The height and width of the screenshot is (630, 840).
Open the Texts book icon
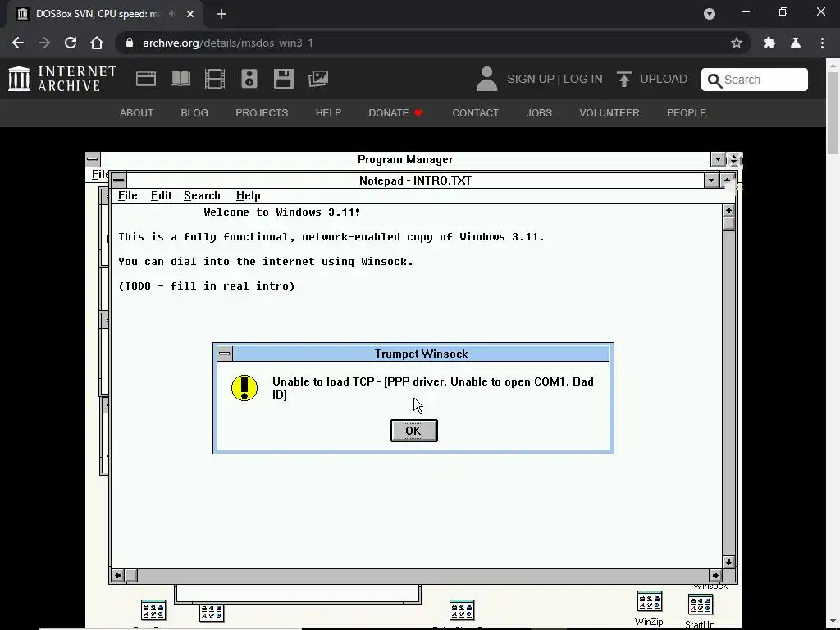click(180, 79)
